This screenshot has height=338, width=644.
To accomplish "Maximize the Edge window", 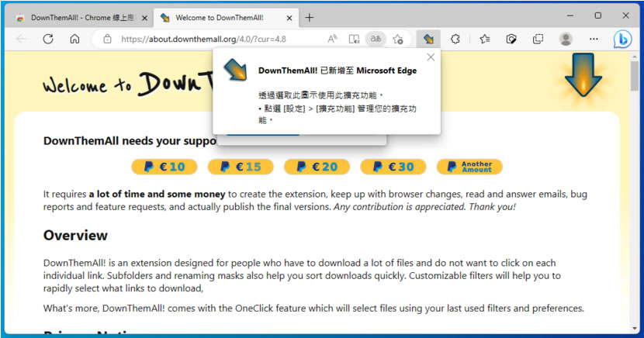I will [x=598, y=16].
